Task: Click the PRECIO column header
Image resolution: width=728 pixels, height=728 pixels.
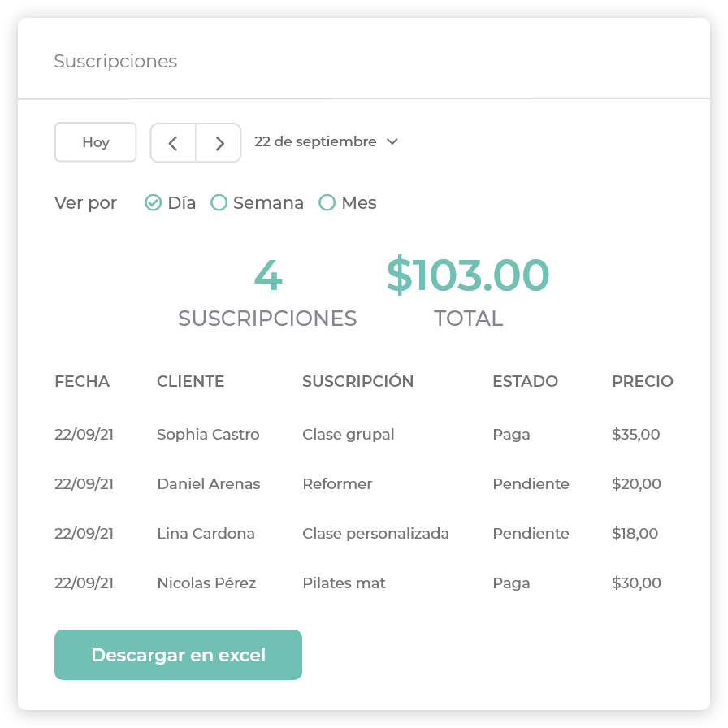Action: [x=642, y=381]
